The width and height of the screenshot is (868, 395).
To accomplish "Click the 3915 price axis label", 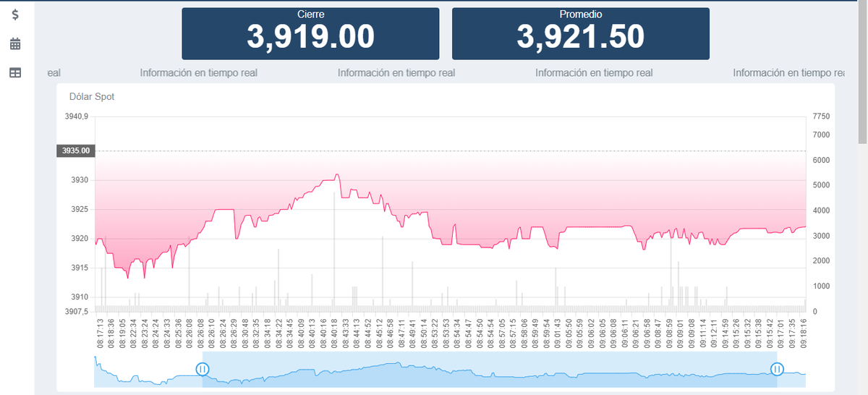I will pyautogui.click(x=80, y=268).
